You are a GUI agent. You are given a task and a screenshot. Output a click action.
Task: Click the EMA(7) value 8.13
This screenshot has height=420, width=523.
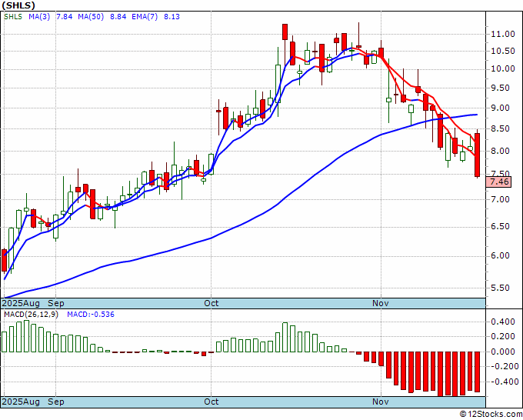(172, 17)
